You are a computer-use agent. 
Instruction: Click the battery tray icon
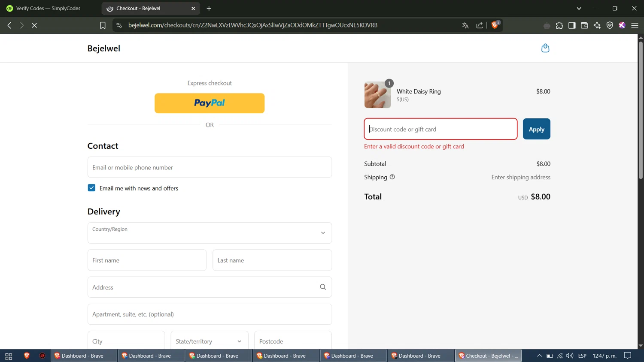click(x=550, y=356)
